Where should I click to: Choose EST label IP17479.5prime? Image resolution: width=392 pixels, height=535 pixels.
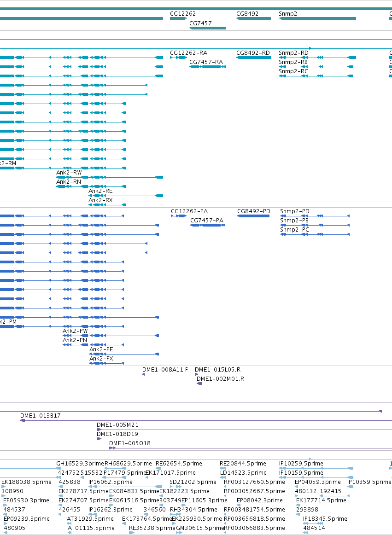click(124, 473)
